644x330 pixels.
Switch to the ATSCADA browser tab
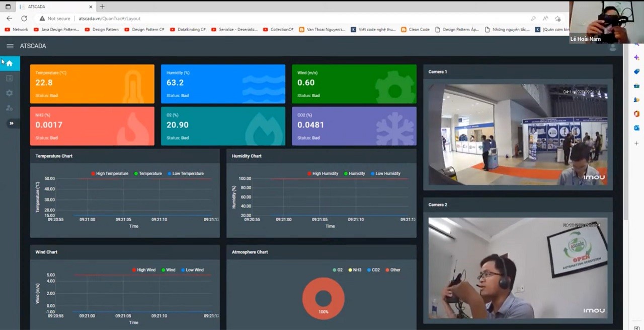50,7
